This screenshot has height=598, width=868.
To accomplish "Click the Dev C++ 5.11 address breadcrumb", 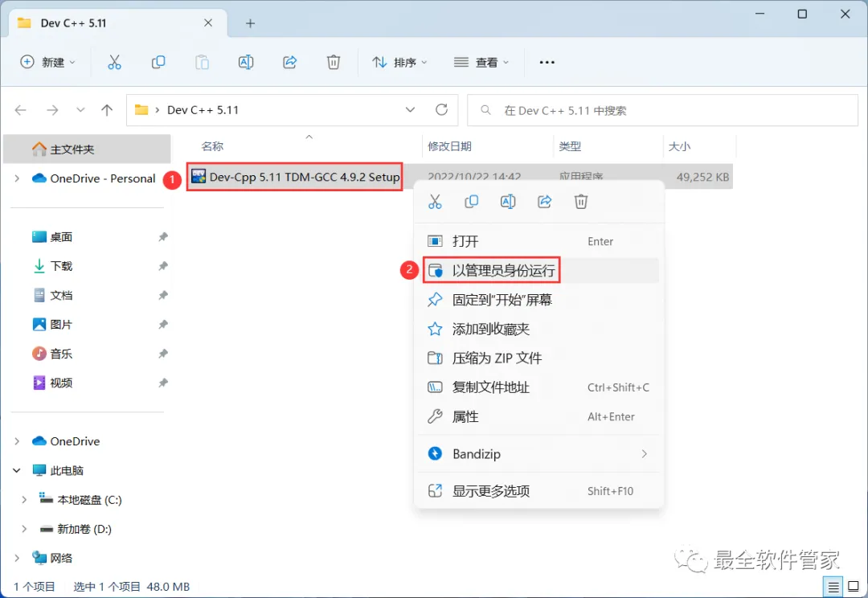I will point(203,110).
